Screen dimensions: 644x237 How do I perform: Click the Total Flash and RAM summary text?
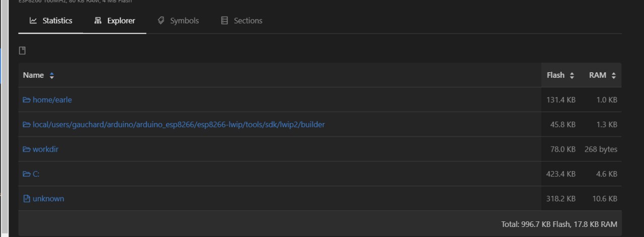tap(559, 224)
